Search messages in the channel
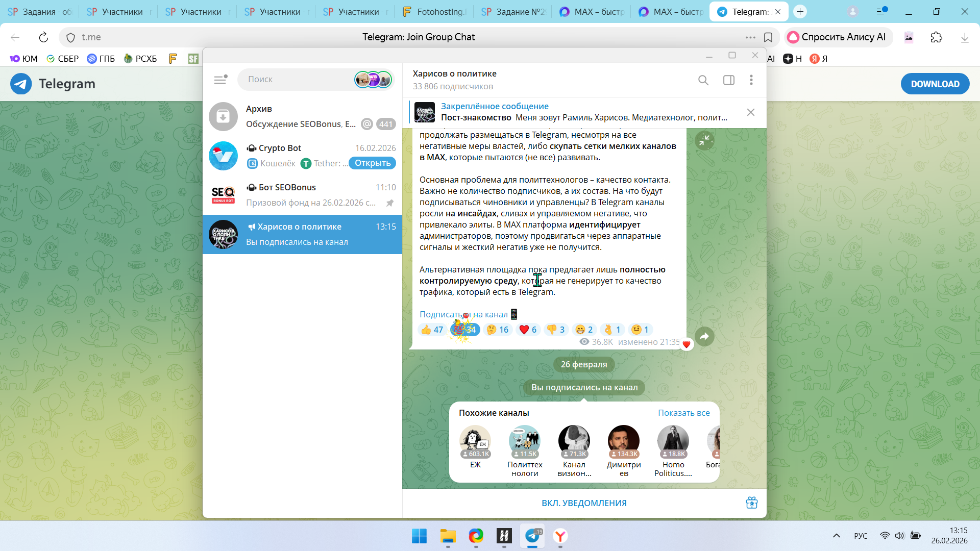Image resolution: width=980 pixels, height=551 pixels. (x=703, y=80)
